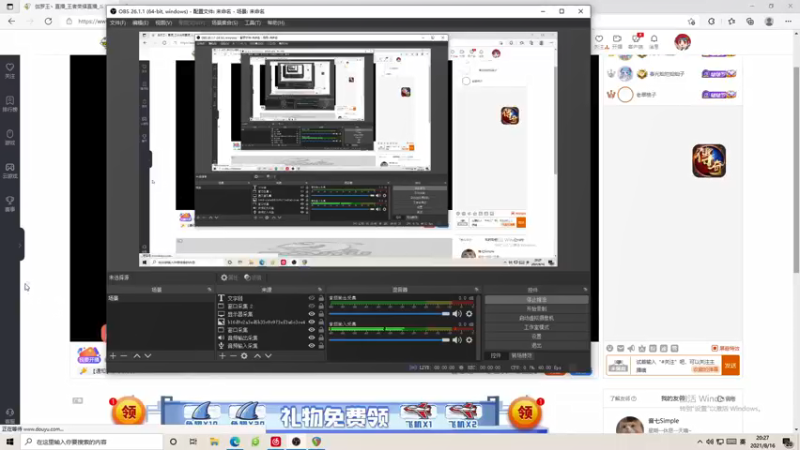
Task: Mute the 音频输出采集 mixer track speaker
Action: point(457,314)
